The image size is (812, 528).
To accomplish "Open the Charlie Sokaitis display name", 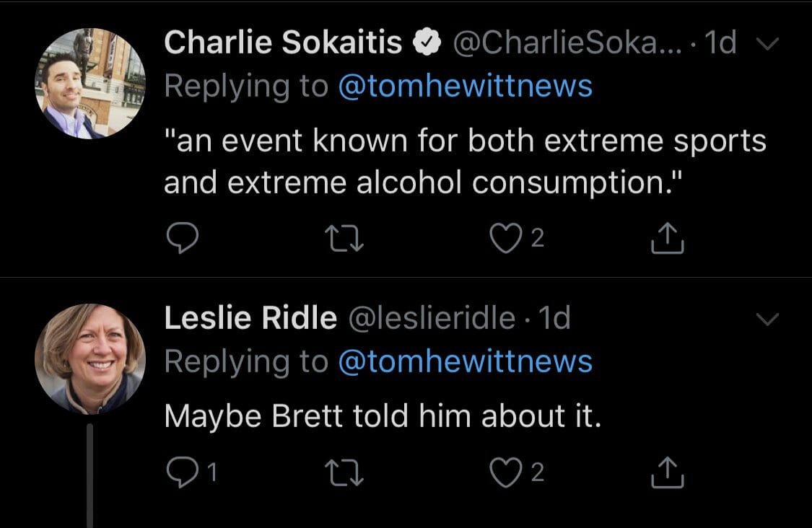I will 283,42.
